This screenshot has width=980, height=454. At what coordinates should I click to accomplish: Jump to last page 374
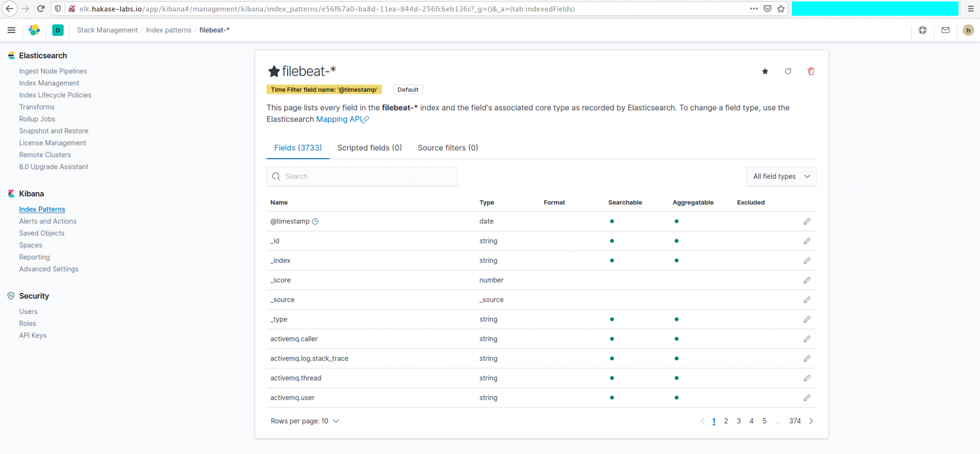(x=795, y=421)
